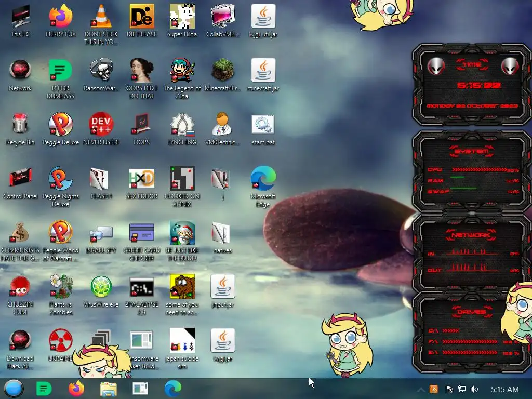Open the green notes app in the taskbar
This screenshot has width=532, height=399.
pos(44,389)
